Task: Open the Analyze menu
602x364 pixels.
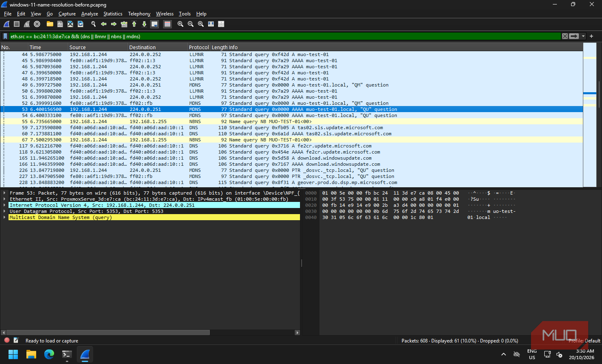Action: [x=89, y=14]
